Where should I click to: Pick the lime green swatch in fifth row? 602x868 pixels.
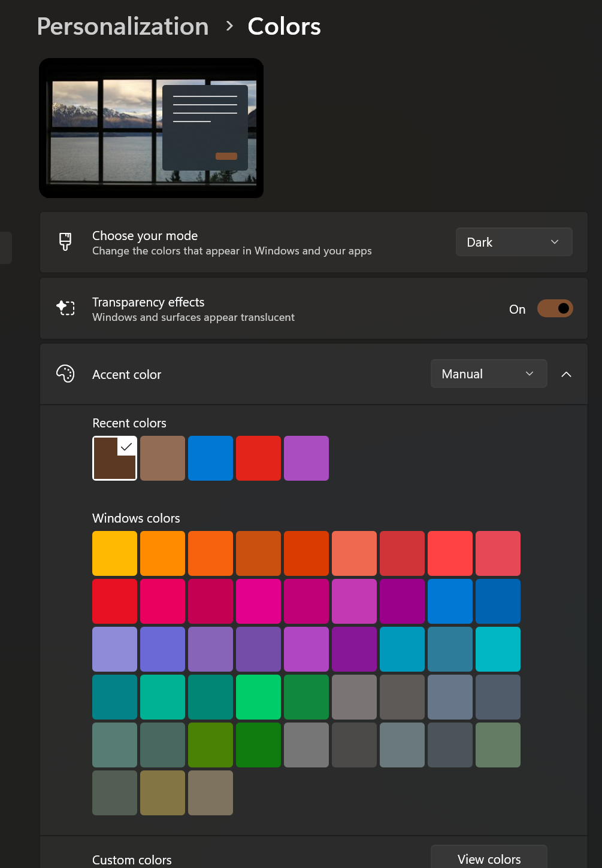click(210, 745)
